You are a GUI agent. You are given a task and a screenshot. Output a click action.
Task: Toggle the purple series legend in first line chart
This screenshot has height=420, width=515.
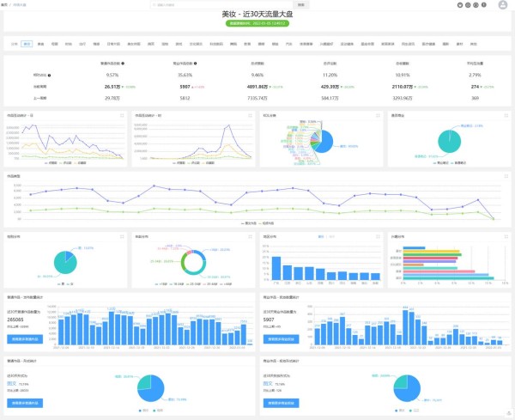[51, 162]
